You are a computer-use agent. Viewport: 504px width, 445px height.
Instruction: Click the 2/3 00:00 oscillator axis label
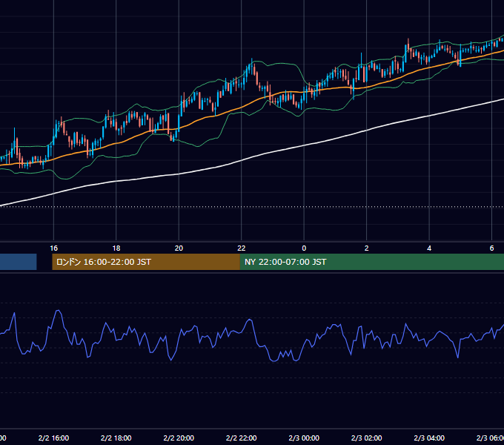(304, 438)
